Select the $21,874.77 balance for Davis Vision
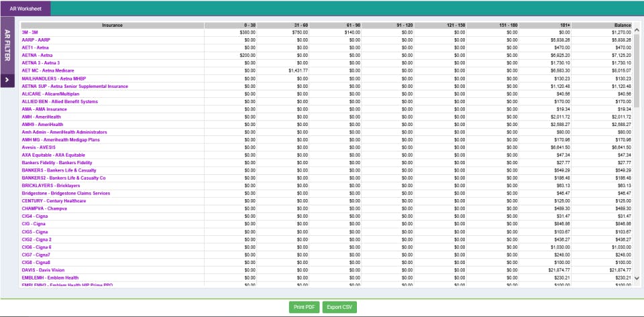The image size is (644, 317). pyautogui.click(x=620, y=270)
